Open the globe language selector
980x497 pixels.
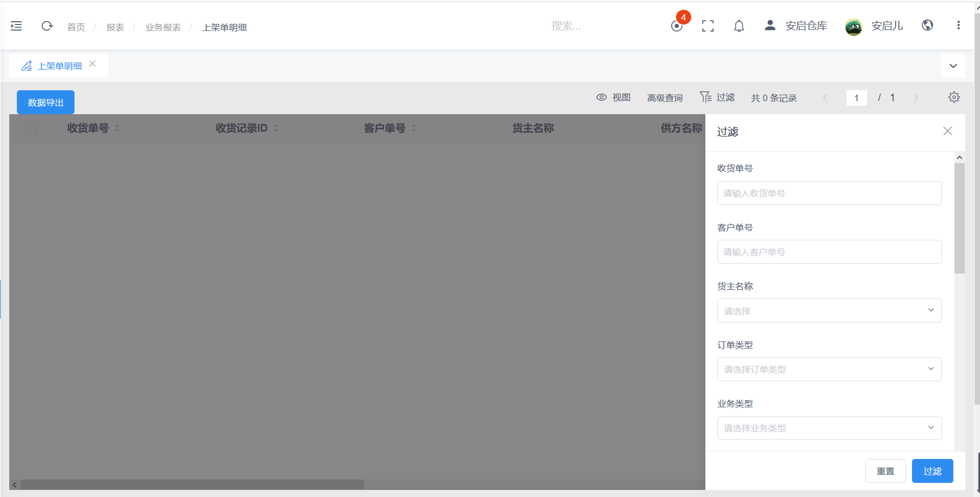click(927, 25)
